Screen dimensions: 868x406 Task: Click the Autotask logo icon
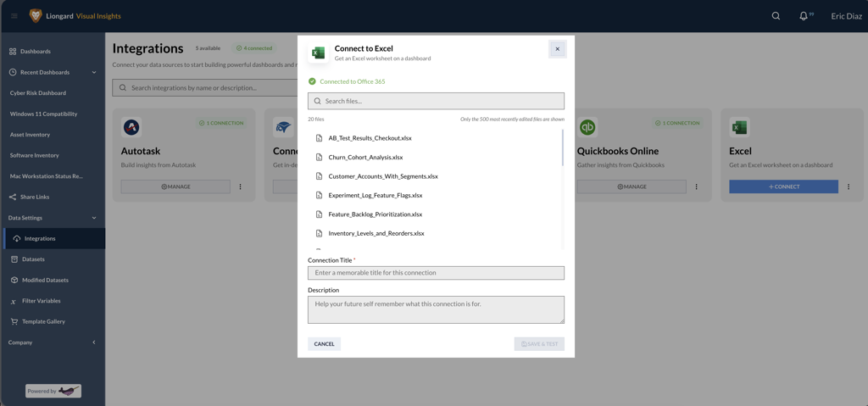[x=131, y=127]
